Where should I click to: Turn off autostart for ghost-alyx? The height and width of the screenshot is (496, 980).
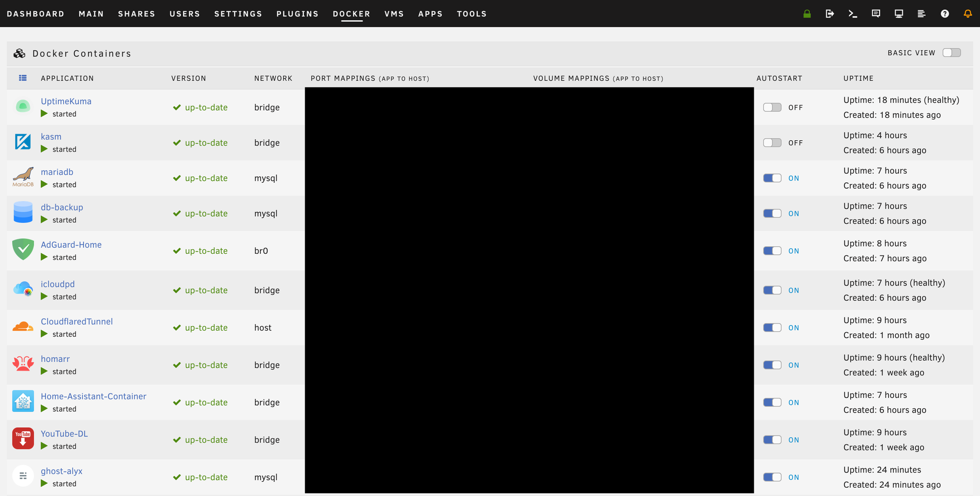[772, 477]
